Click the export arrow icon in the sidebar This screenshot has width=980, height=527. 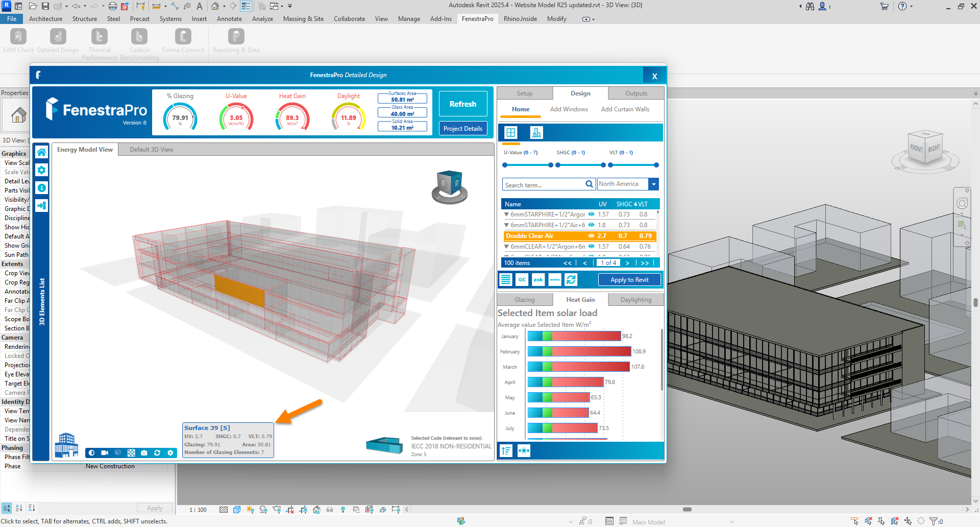click(42, 206)
